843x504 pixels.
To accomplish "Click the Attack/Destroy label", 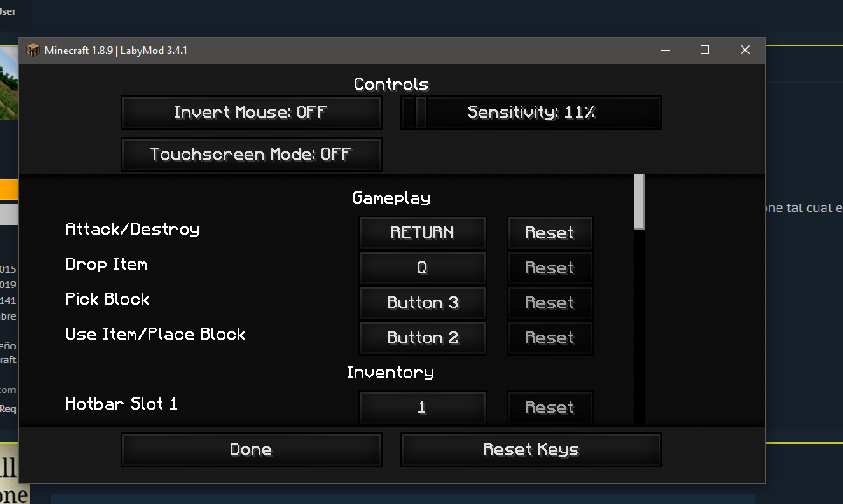I will [x=133, y=230].
